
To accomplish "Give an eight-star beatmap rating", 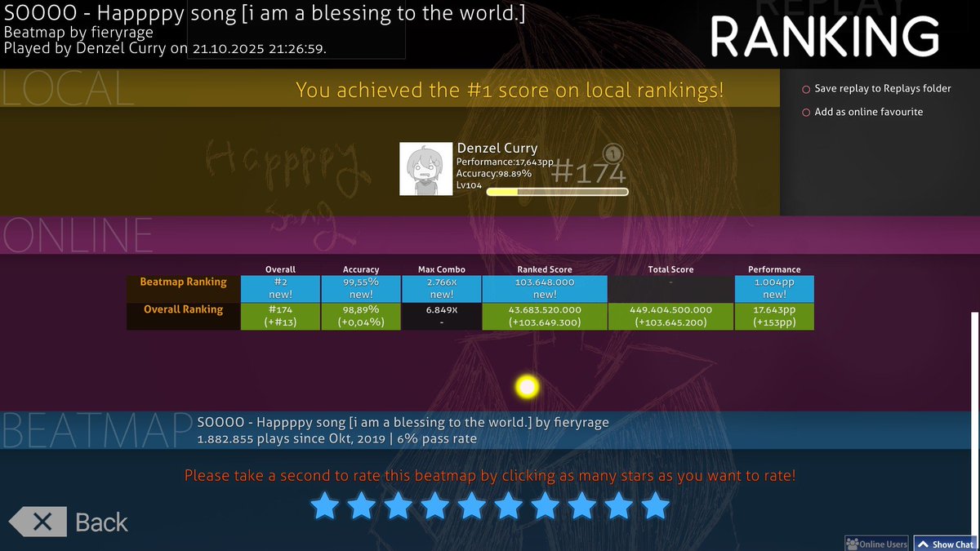I will (x=582, y=506).
